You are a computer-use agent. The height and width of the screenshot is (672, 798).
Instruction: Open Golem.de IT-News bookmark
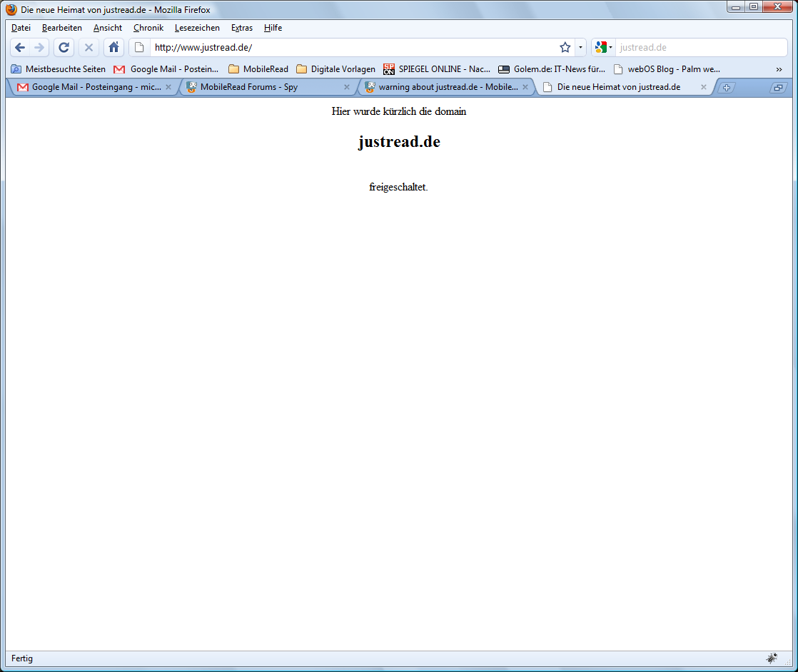pos(552,69)
